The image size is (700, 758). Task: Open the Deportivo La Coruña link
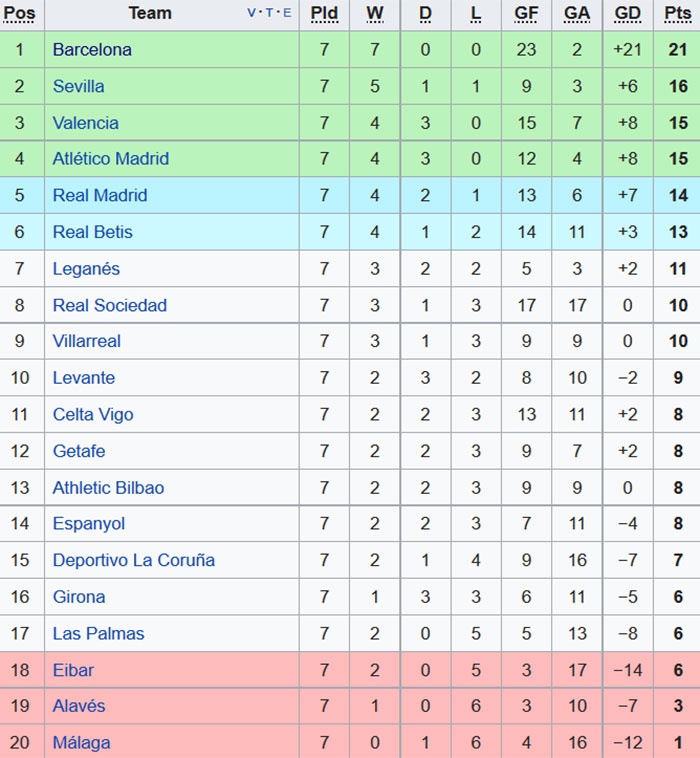(133, 560)
